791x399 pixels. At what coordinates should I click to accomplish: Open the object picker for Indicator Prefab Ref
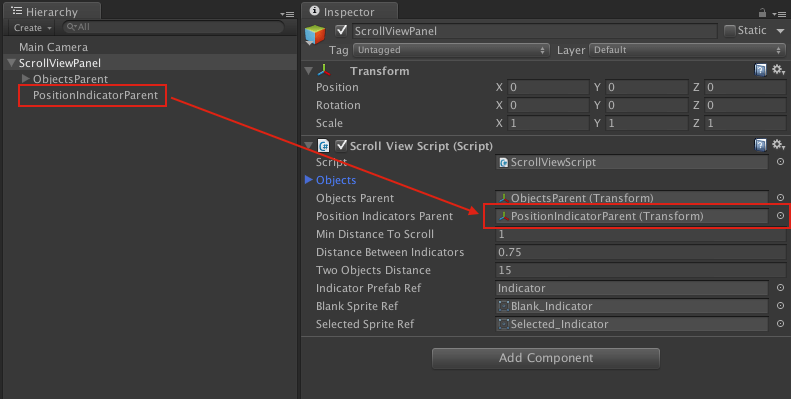click(780, 288)
